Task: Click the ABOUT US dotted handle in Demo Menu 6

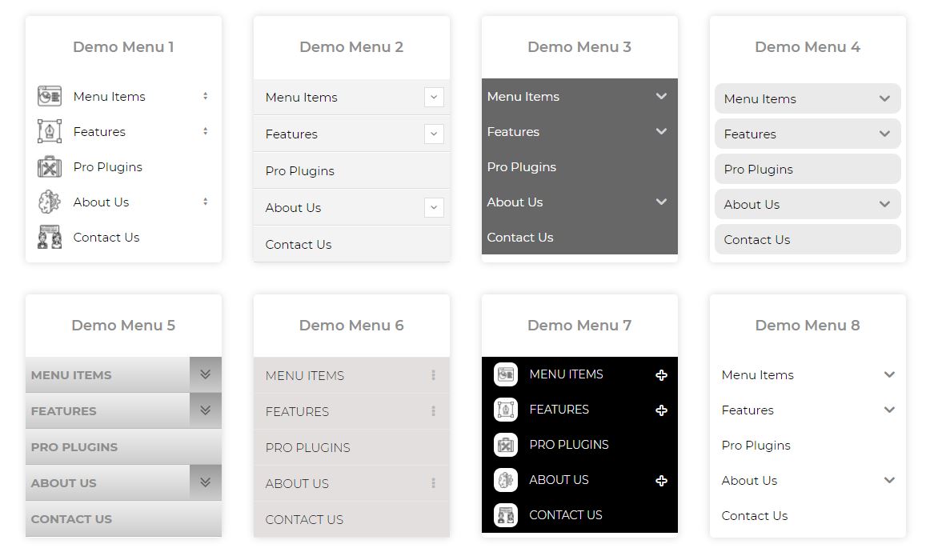Action: 433,483
